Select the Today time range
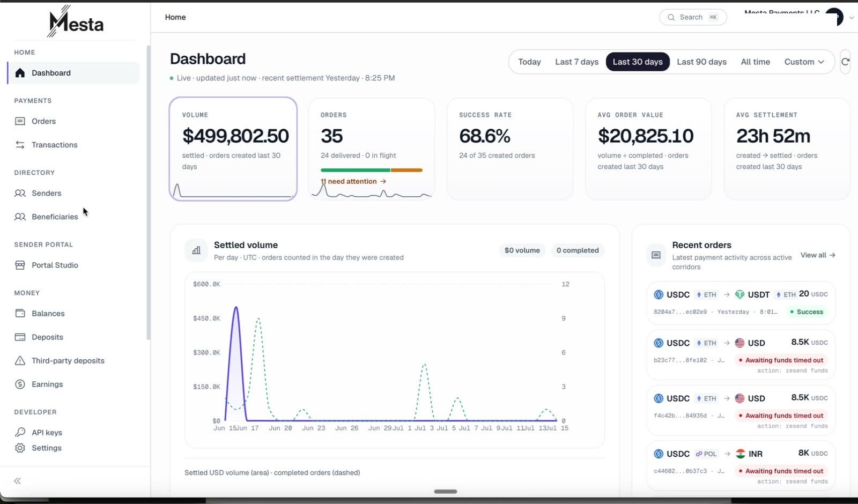 tap(529, 62)
